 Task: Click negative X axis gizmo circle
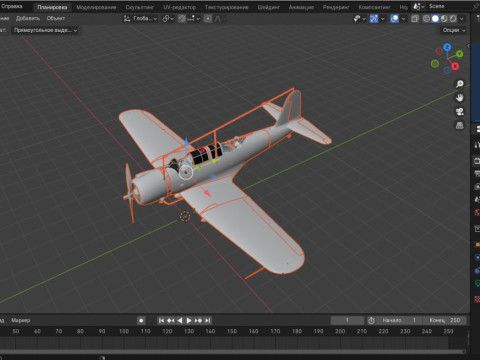coord(439,51)
